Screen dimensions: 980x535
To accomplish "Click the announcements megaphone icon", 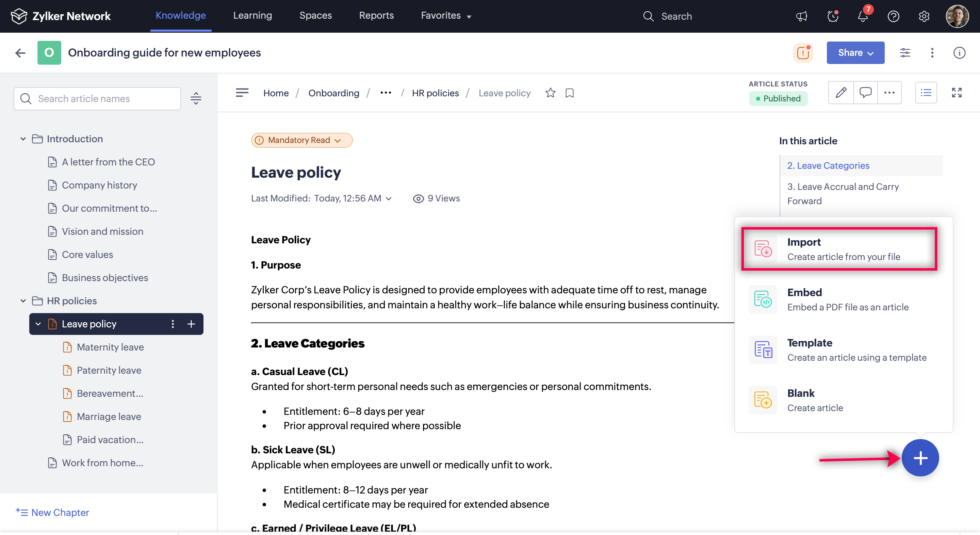I will (802, 16).
